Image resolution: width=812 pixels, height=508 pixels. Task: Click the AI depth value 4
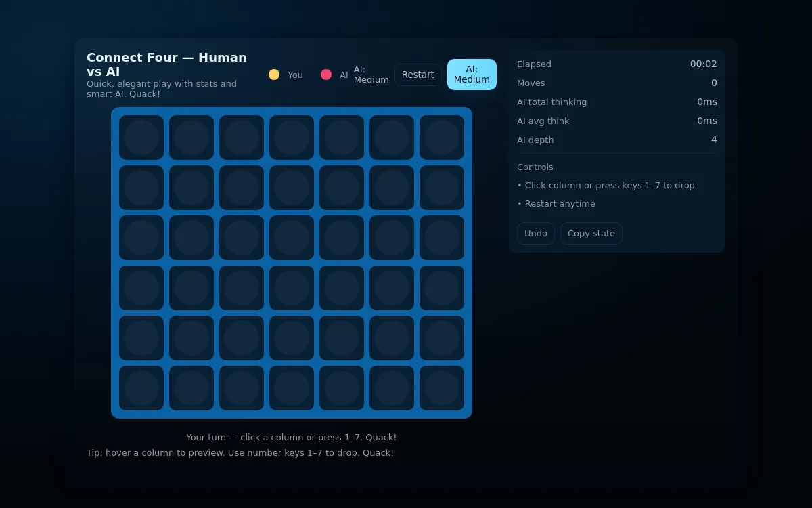point(714,140)
